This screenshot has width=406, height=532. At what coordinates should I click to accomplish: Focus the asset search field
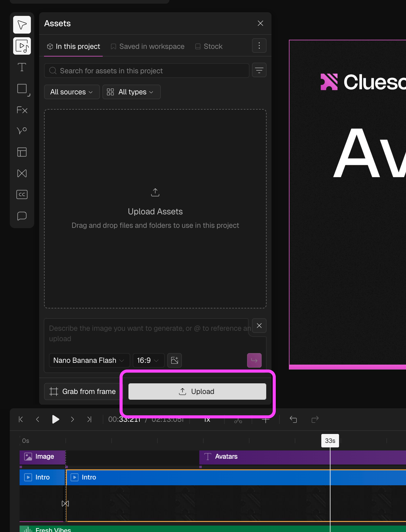[147, 71]
